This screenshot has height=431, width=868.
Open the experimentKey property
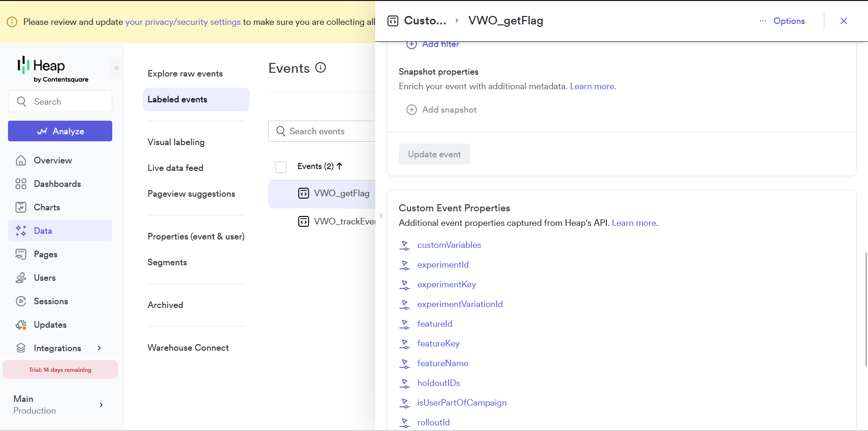pyautogui.click(x=447, y=285)
